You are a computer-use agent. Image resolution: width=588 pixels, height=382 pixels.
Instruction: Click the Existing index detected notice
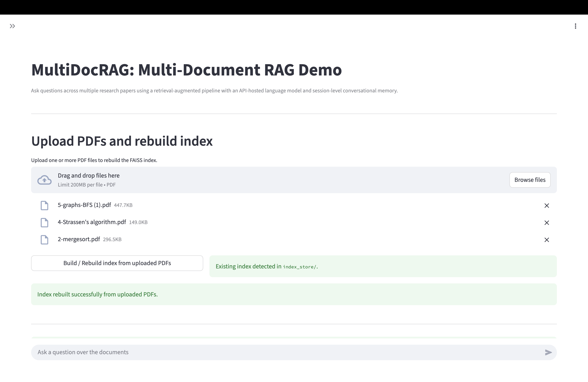pyautogui.click(x=383, y=266)
